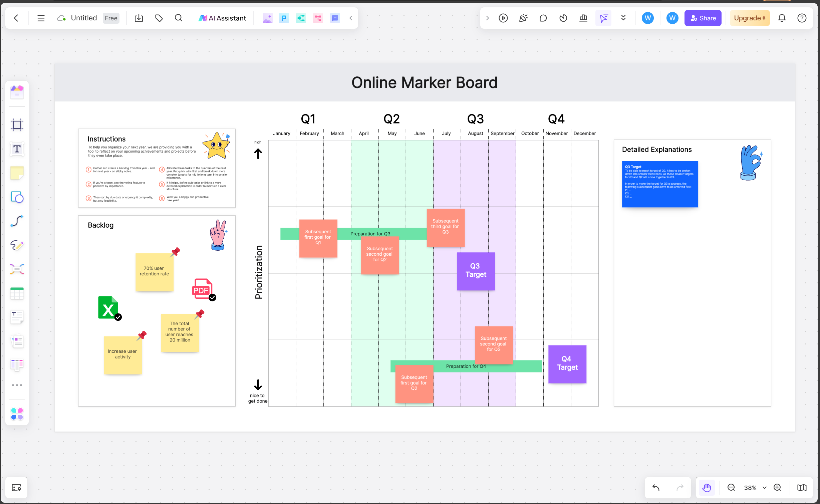This screenshot has width=820, height=504.
Task: Click the download/export icon
Action: [x=139, y=18]
